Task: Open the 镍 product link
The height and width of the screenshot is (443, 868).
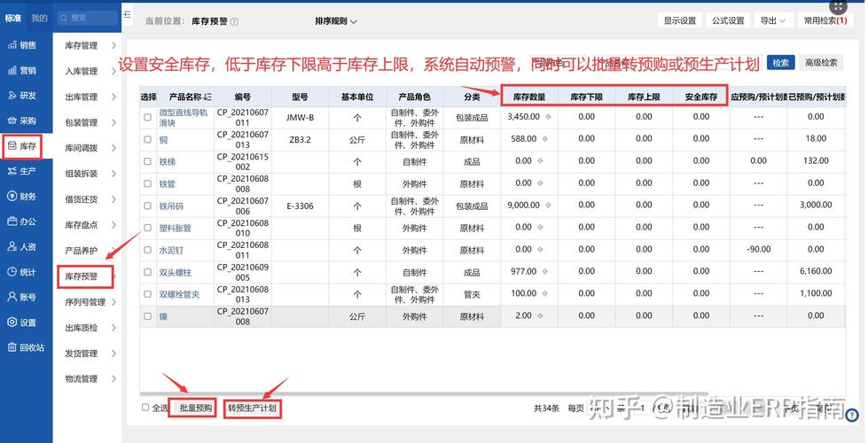Action: pos(163,317)
